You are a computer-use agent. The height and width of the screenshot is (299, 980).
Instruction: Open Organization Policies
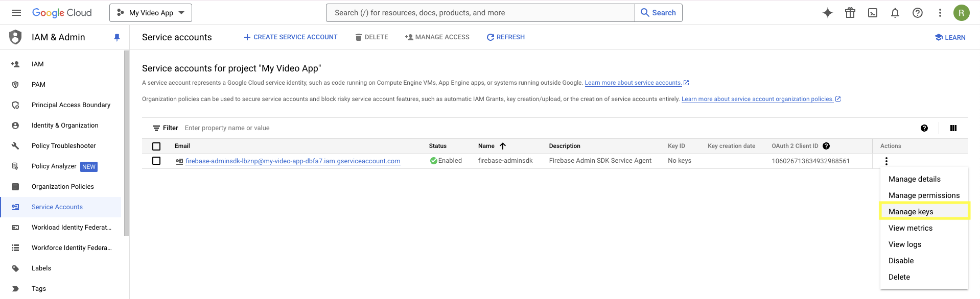coord(63,187)
